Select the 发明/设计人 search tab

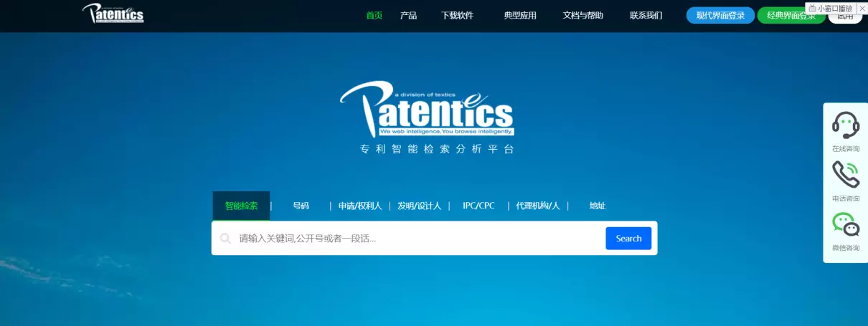[x=420, y=206]
